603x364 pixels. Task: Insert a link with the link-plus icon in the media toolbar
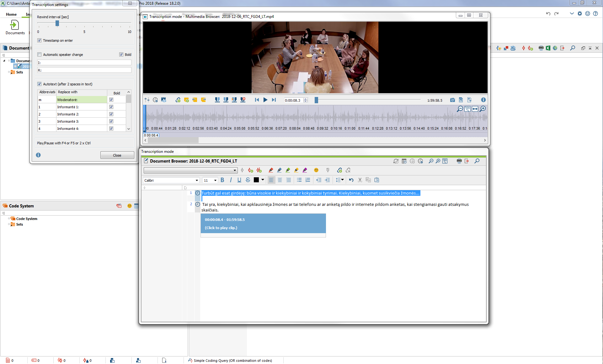click(178, 100)
